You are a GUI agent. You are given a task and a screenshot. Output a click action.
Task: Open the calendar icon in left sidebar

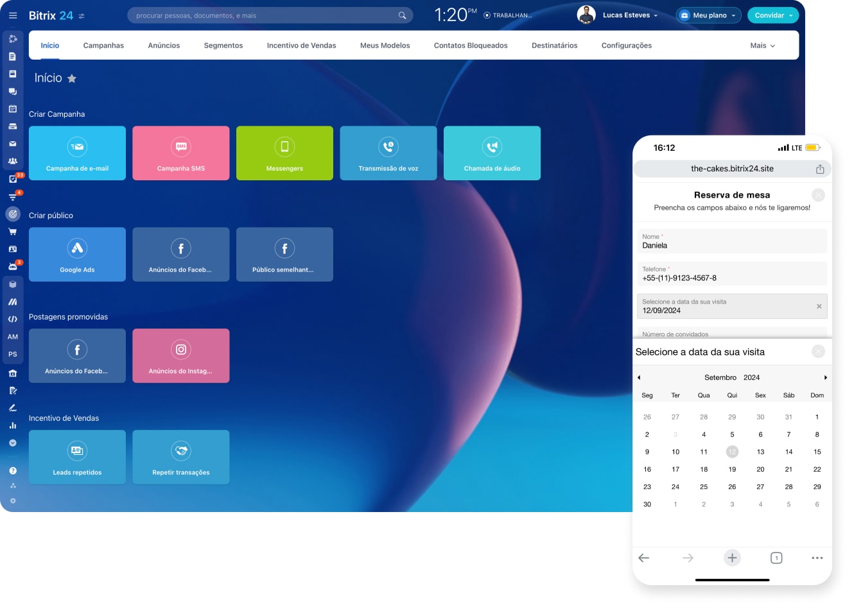click(13, 109)
